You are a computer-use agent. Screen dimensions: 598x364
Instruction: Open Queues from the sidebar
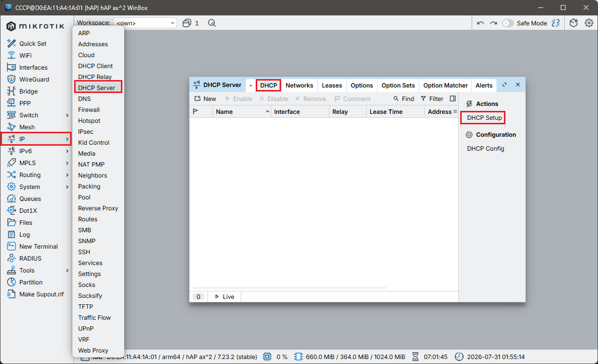(x=30, y=199)
